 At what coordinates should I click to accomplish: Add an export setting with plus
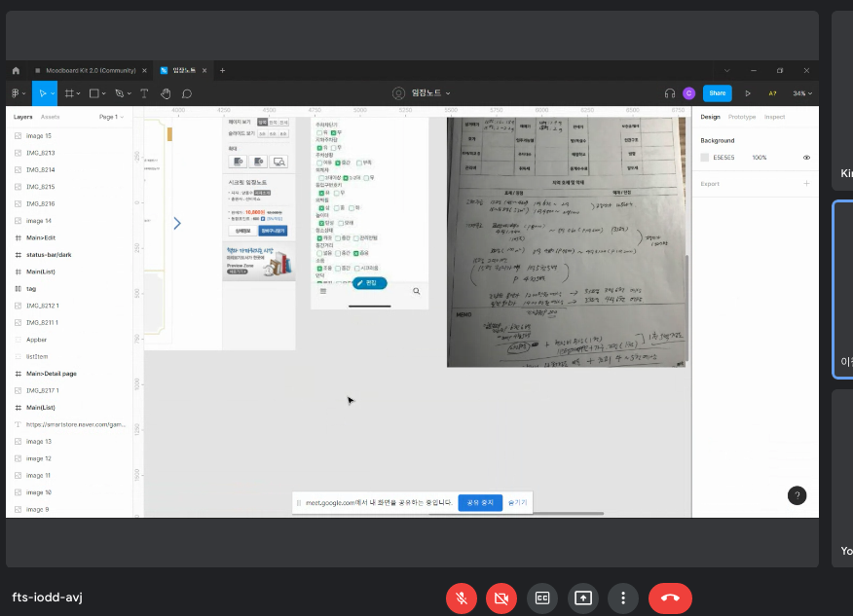[x=806, y=183]
